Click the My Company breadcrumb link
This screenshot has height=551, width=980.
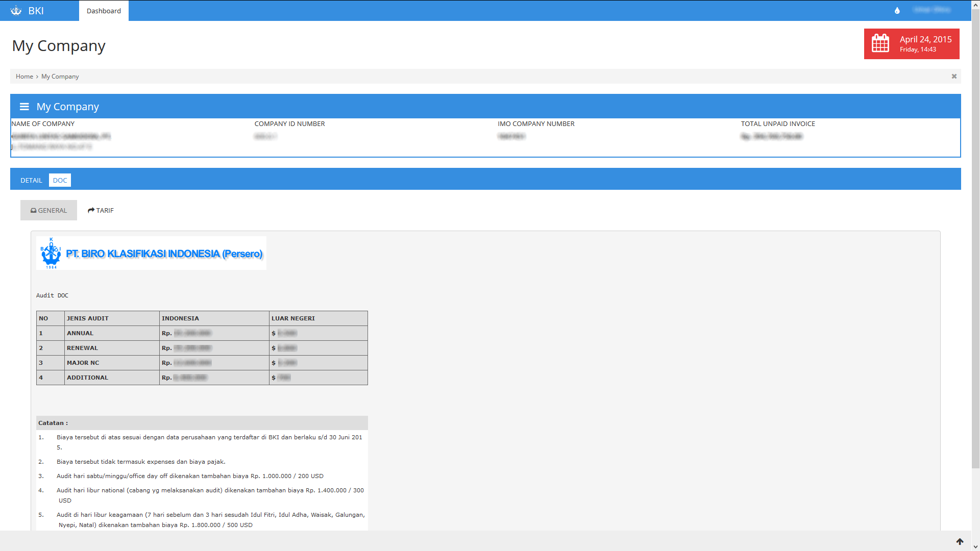60,77
